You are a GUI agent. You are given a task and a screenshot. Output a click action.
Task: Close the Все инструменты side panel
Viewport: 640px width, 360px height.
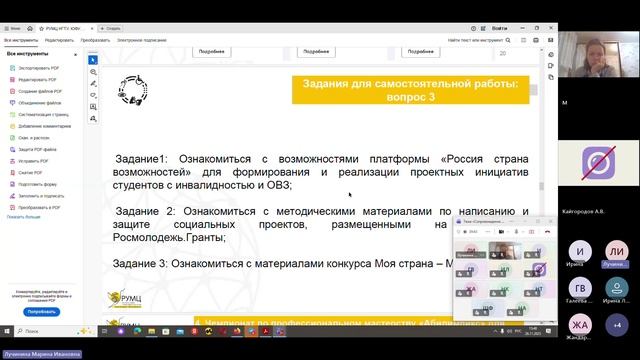[76, 54]
